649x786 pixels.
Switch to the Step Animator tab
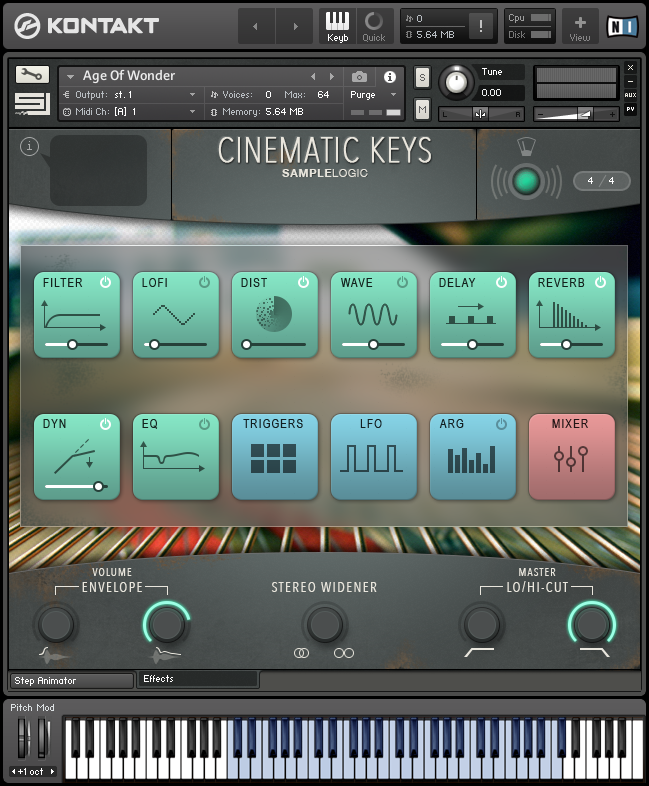click(72, 681)
